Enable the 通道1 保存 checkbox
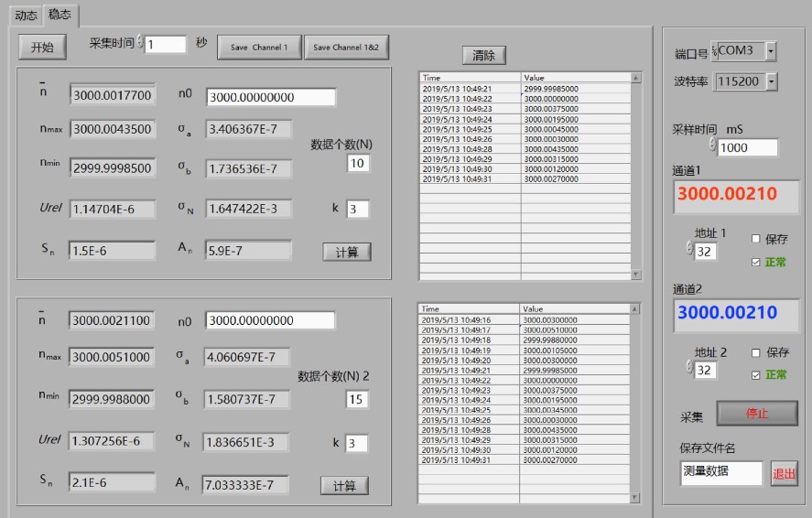This screenshot has width=812, height=518. coord(755,239)
